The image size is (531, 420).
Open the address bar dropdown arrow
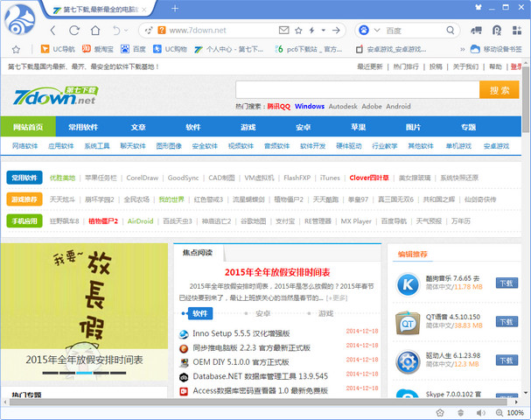click(x=322, y=30)
